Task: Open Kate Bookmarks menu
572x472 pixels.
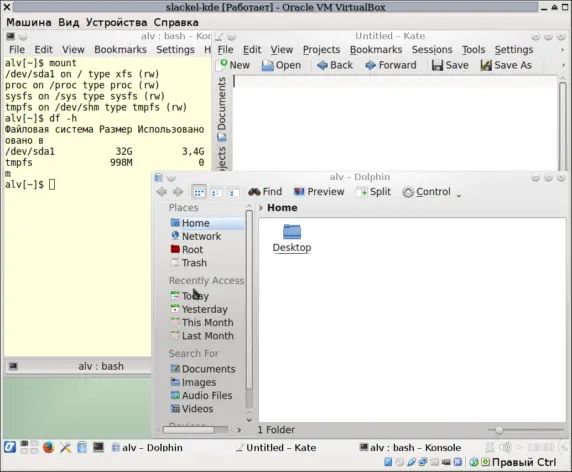Action: pyautogui.click(x=376, y=50)
